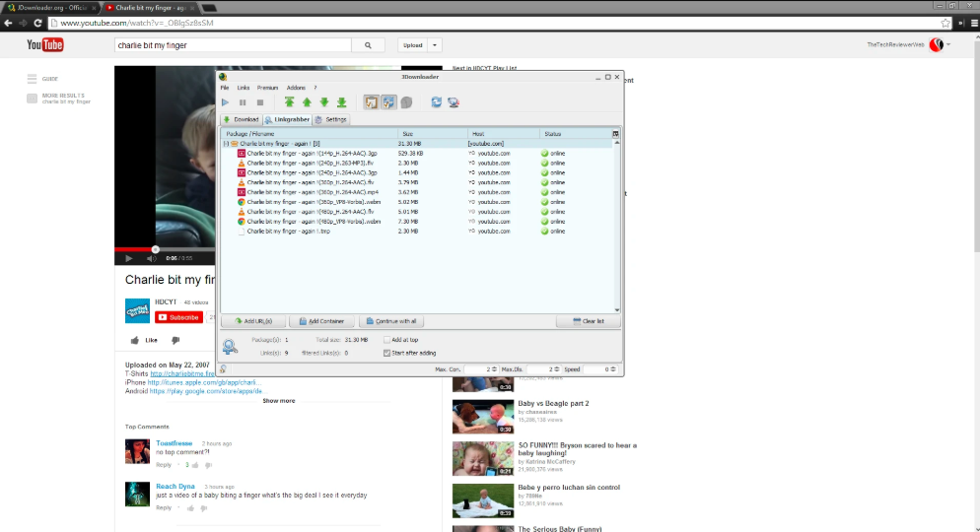Open the Upload dropdown arrow on YouTube
This screenshot has height=532, width=980.
(435, 45)
